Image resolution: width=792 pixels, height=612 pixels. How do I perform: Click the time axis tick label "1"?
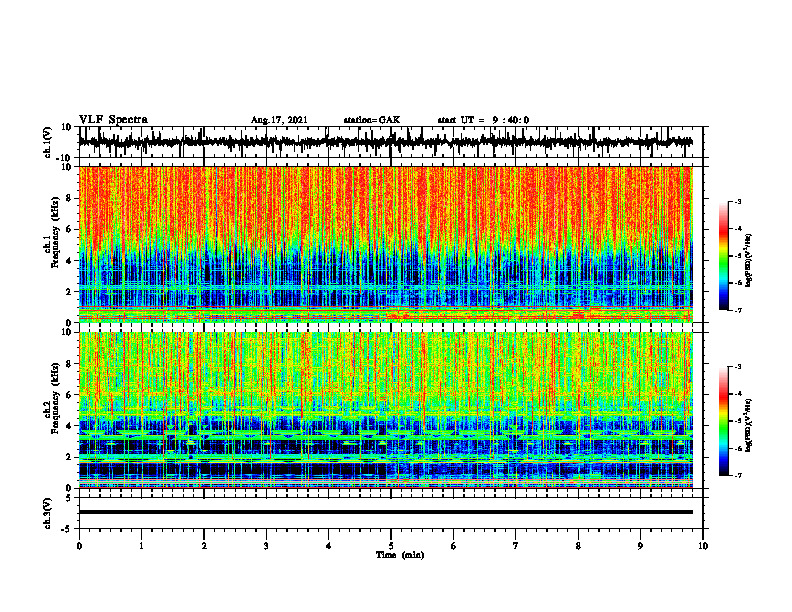point(141,546)
